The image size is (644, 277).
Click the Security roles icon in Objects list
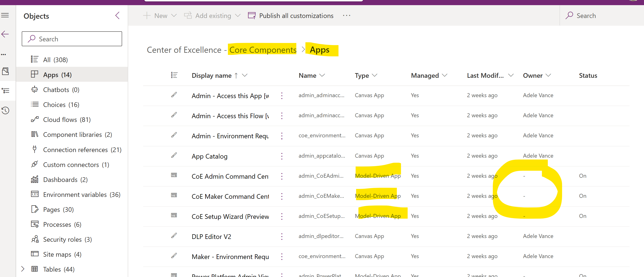(x=35, y=239)
